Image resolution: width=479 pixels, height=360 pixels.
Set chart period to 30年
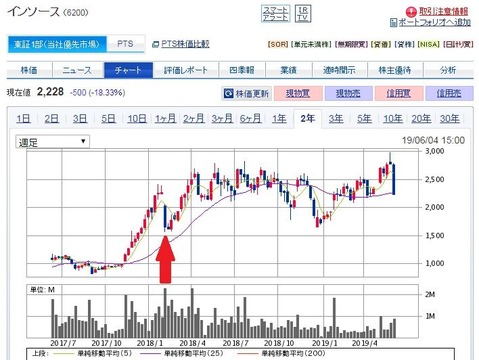pyautogui.click(x=450, y=119)
